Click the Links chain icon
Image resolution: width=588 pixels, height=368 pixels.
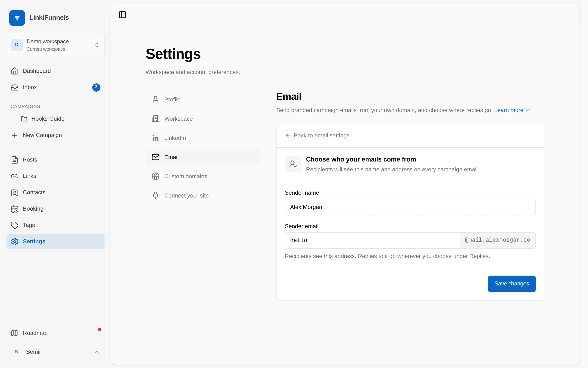(x=14, y=176)
